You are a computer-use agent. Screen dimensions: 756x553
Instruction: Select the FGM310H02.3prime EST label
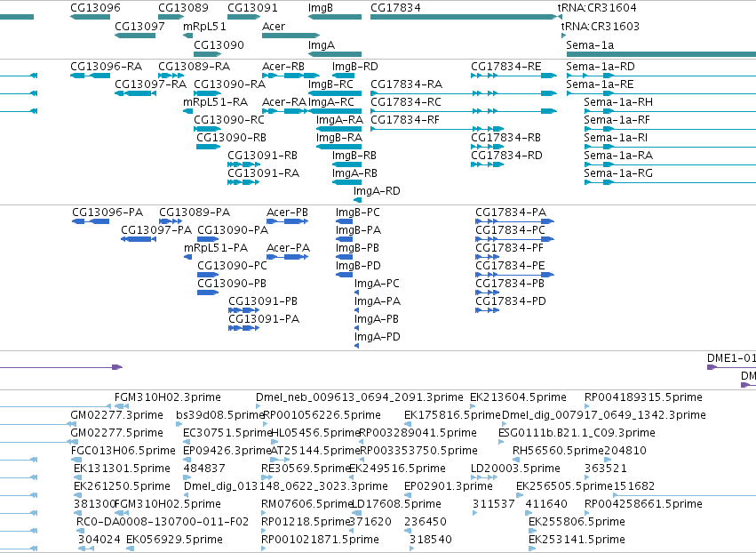tap(167, 397)
